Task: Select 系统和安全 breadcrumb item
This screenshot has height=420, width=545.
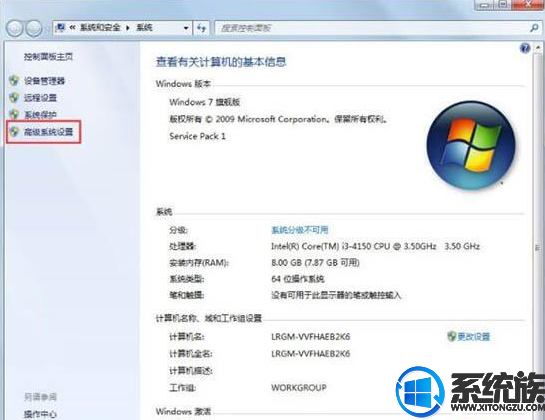Action: tap(100, 28)
